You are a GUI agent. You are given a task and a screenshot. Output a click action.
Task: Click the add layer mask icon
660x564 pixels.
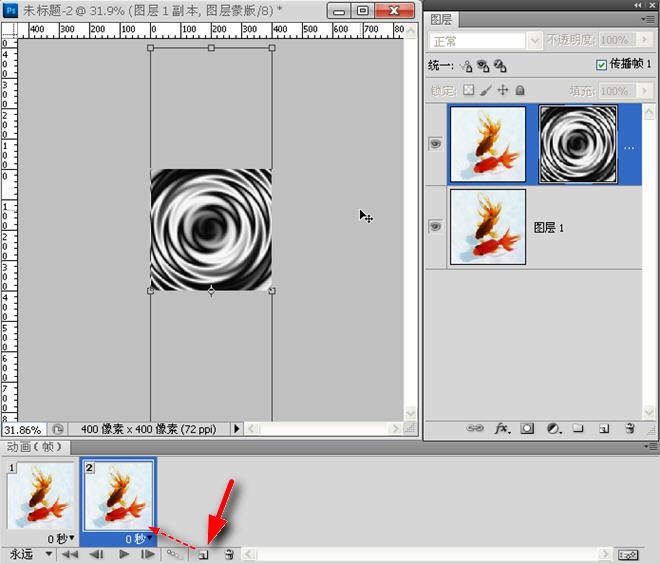(x=527, y=429)
